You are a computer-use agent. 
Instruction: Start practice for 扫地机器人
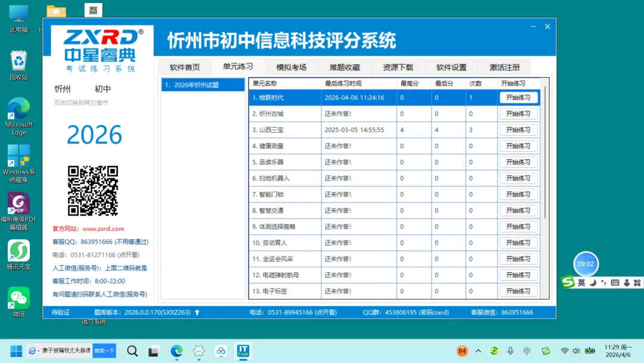(518, 178)
